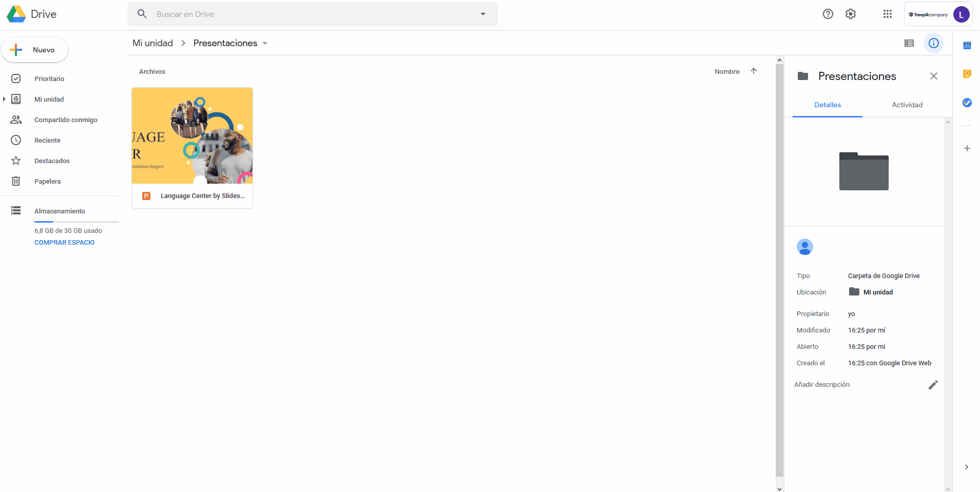The image size is (980, 492).
Task: Click scroll up arrow of file list
Action: [x=780, y=60]
